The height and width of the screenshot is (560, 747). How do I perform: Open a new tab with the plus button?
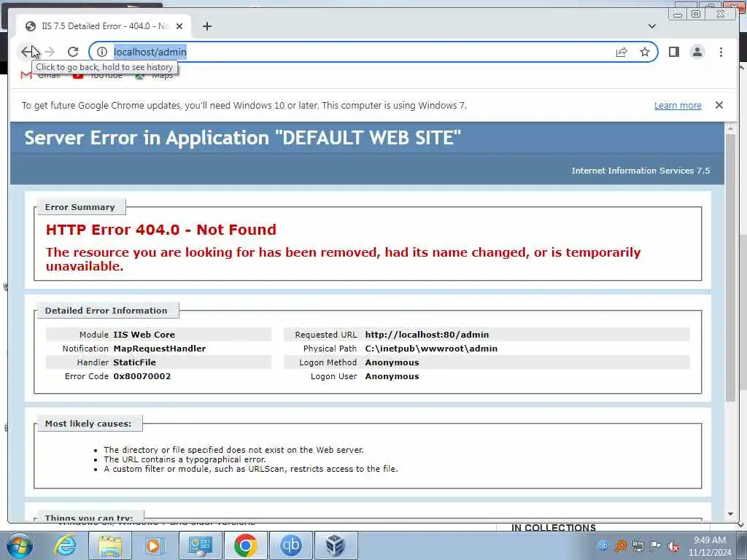coord(206,26)
